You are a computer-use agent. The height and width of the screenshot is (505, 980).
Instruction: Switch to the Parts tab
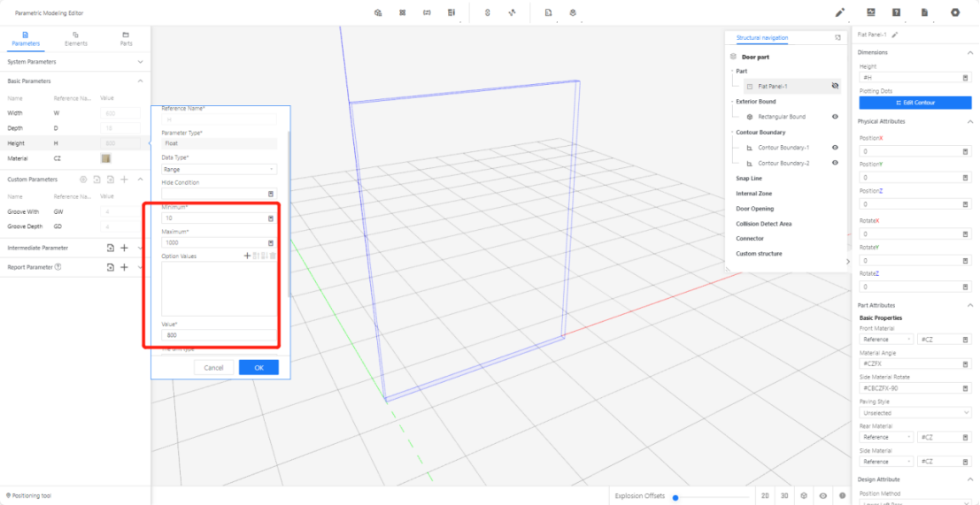coord(126,38)
